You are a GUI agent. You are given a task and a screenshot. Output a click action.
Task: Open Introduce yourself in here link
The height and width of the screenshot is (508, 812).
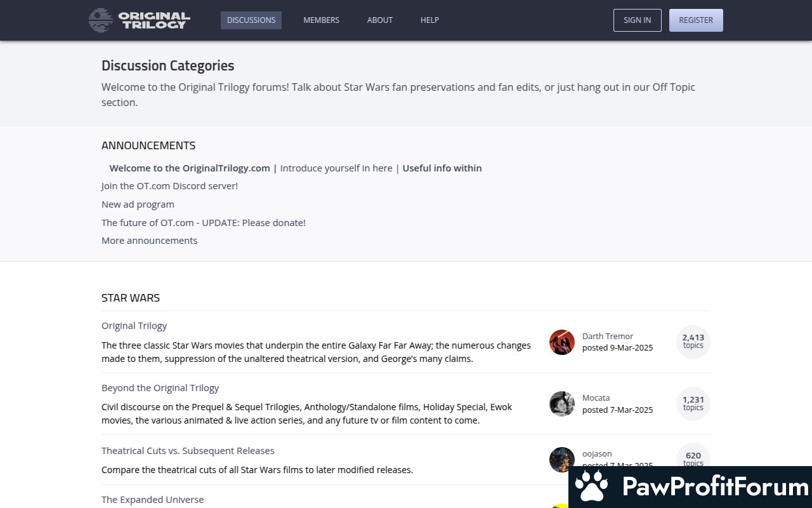coord(336,168)
